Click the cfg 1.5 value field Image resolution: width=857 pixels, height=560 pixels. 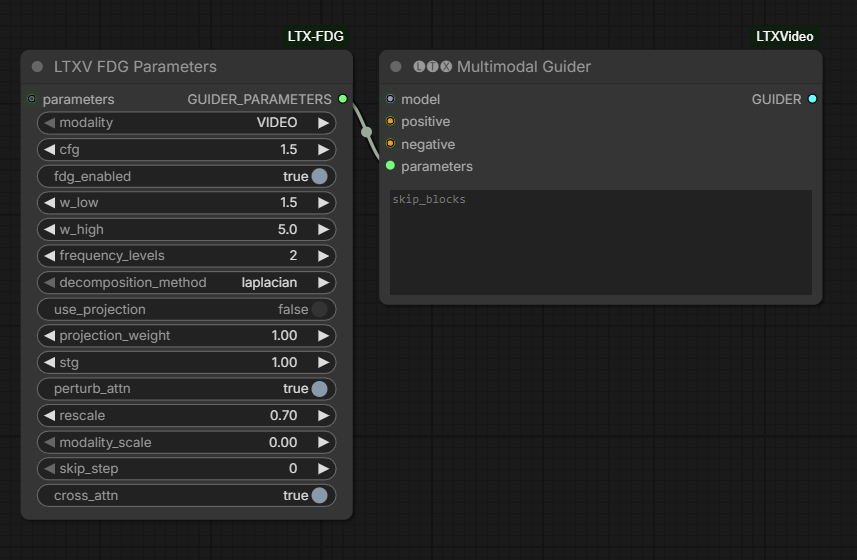[186, 150]
